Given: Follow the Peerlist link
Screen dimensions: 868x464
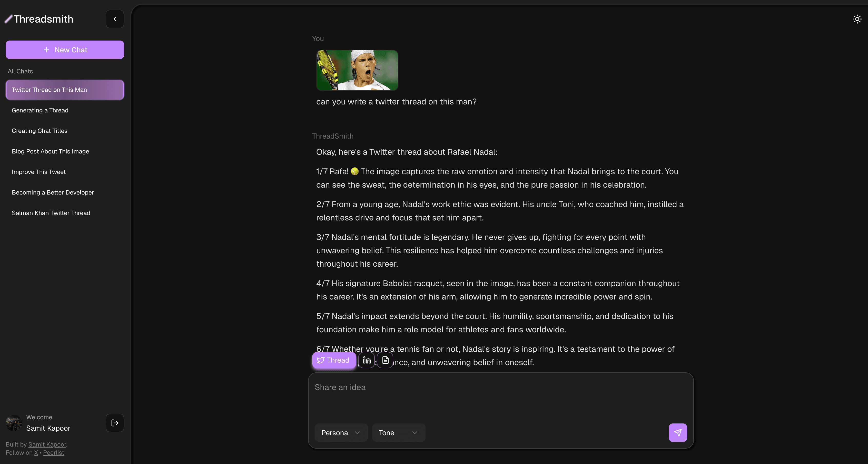Looking at the screenshot, I should point(53,452).
